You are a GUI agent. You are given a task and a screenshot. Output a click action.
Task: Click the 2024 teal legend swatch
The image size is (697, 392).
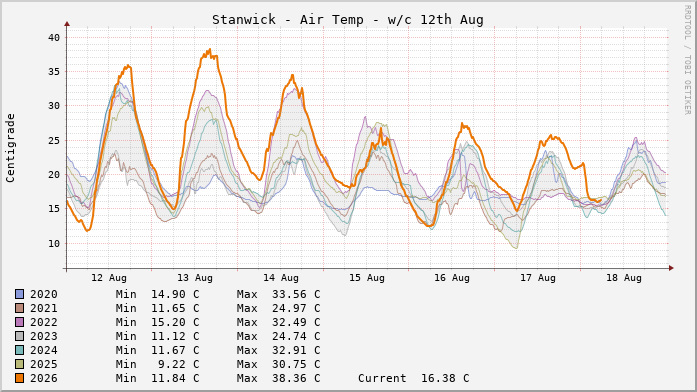coord(20,350)
